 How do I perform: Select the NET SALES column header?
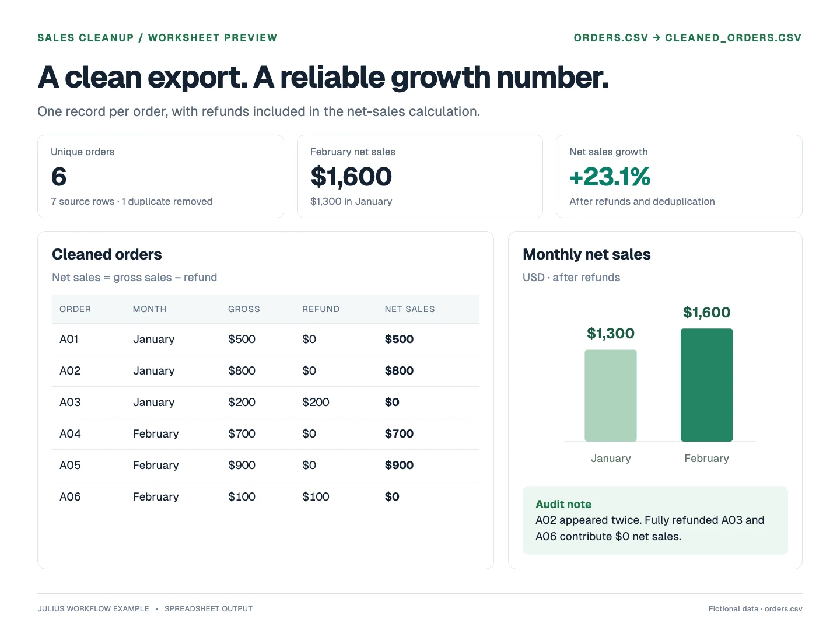pos(409,309)
